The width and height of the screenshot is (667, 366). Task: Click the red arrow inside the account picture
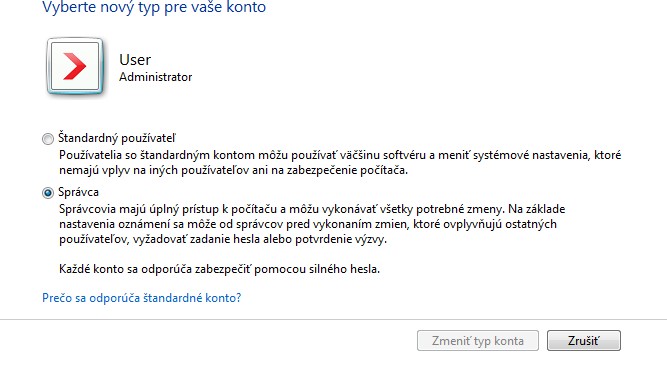(x=75, y=66)
